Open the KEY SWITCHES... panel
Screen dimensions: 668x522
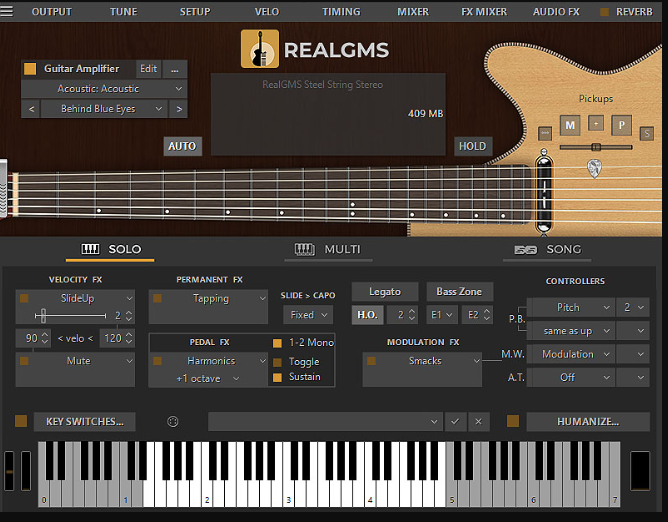tap(85, 421)
